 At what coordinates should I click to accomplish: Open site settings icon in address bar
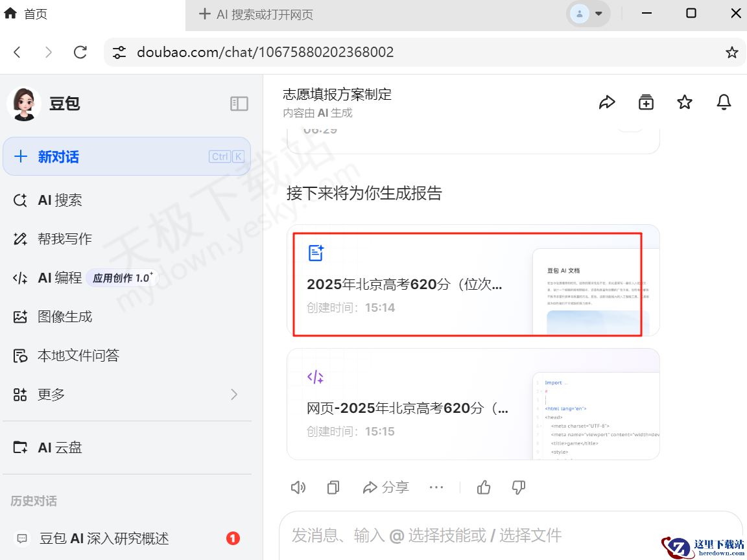pyautogui.click(x=119, y=52)
